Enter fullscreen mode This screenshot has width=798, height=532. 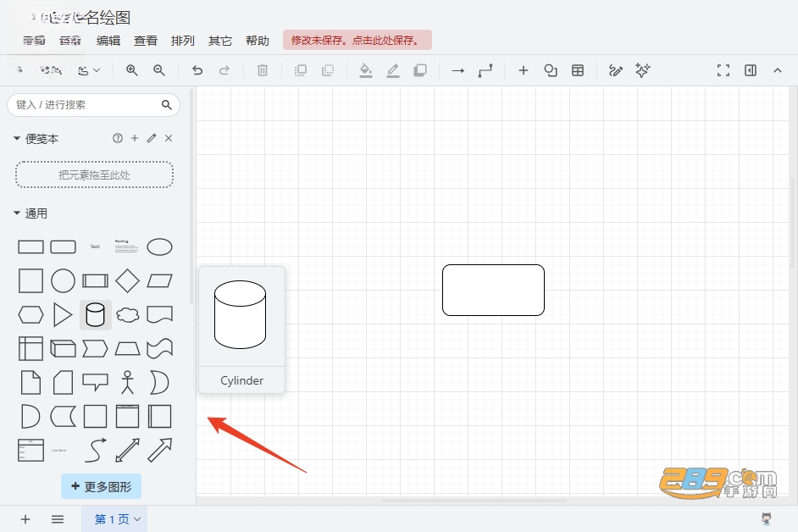(x=723, y=70)
